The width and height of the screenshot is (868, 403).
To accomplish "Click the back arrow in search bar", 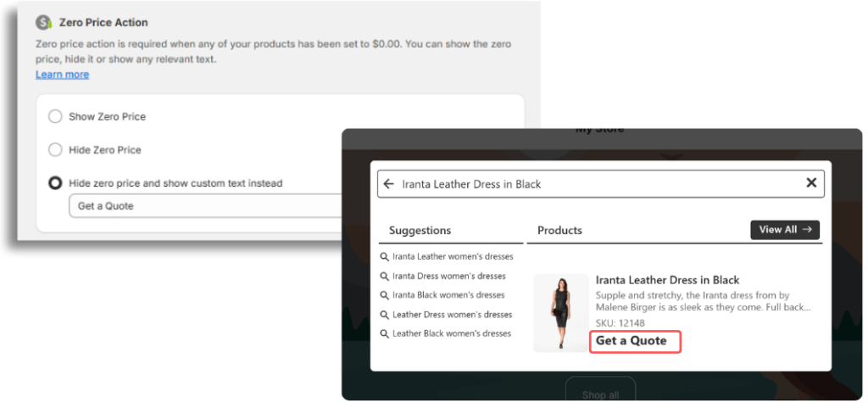I will [388, 184].
